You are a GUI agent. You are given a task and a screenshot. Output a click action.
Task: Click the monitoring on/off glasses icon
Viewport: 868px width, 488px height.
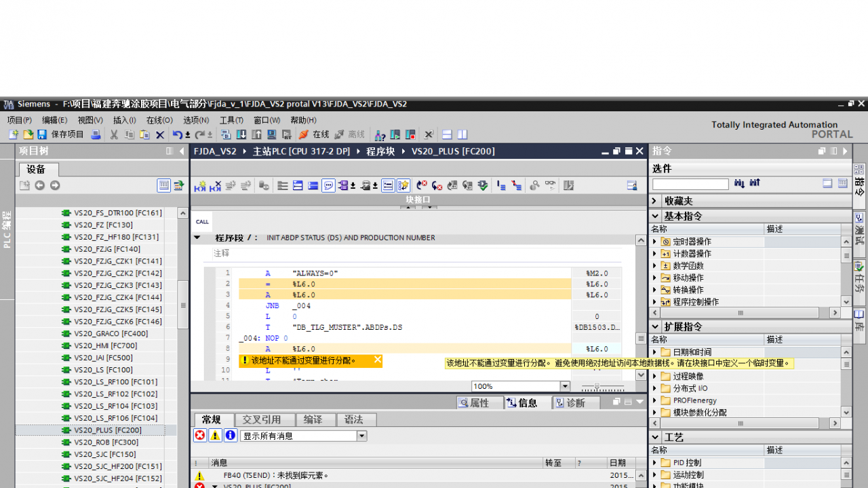550,185
